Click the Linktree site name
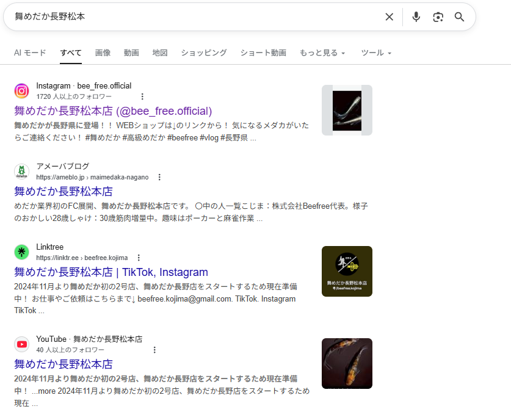 tap(50, 247)
